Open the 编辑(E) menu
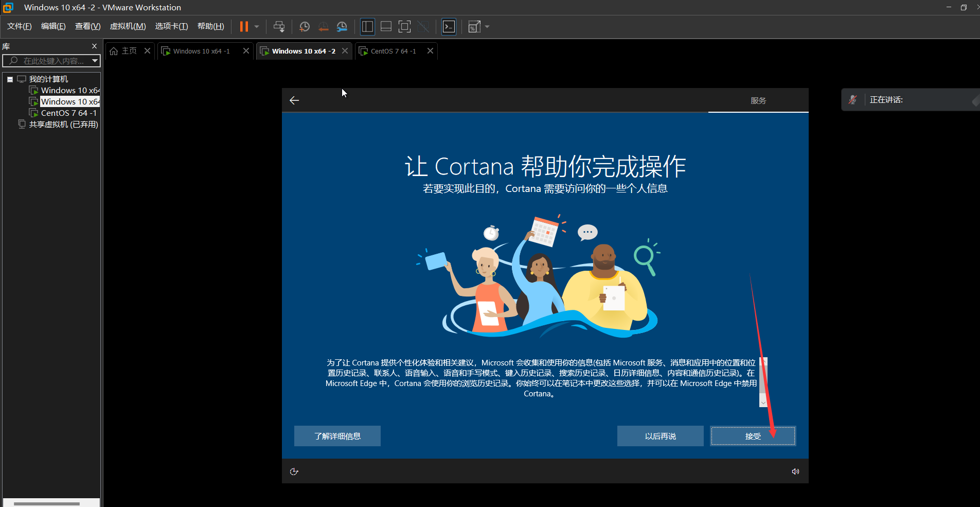Viewport: 980px width, 507px height. coord(54,26)
